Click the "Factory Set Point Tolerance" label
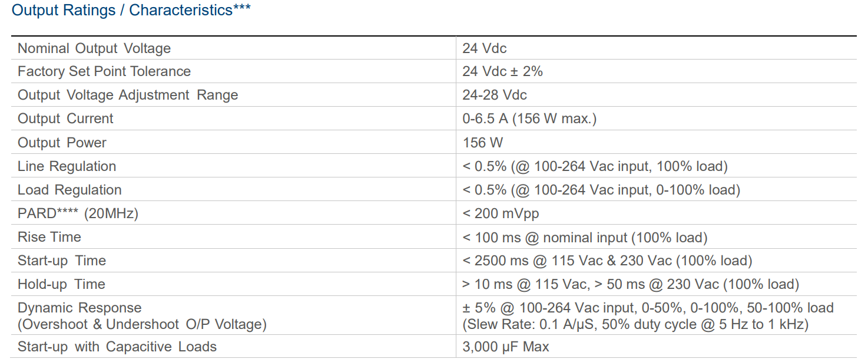This screenshot has width=868, height=362. point(104,72)
